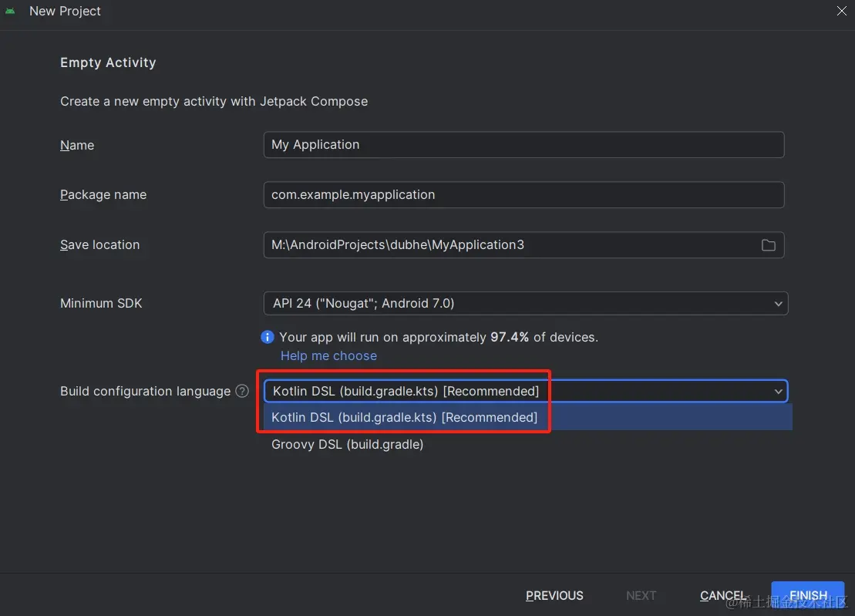Click the blue info icon about device coverage

pos(267,337)
